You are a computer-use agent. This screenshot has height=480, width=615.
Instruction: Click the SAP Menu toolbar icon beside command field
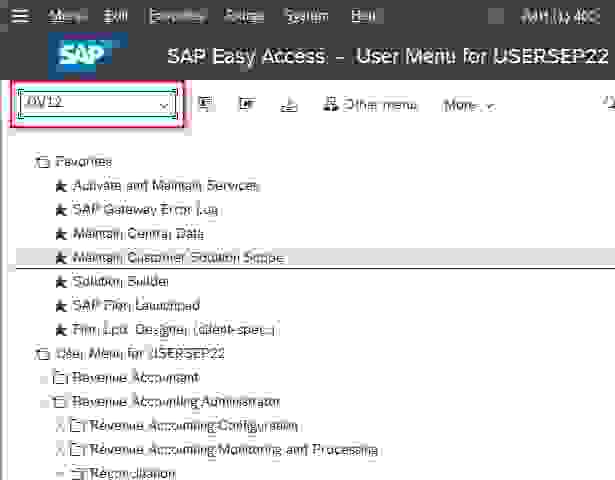coord(205,104)
